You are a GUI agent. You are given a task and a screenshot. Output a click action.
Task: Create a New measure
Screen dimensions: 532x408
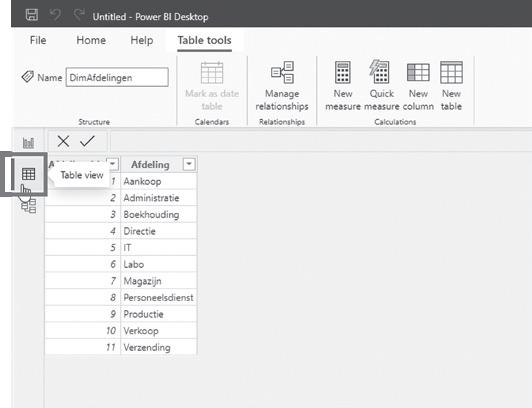343,86
